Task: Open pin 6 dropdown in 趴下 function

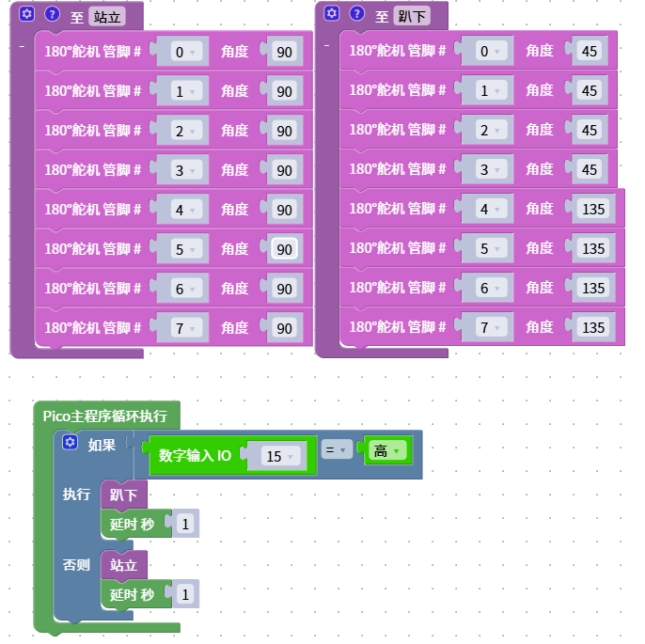Action: click(491, 288)
